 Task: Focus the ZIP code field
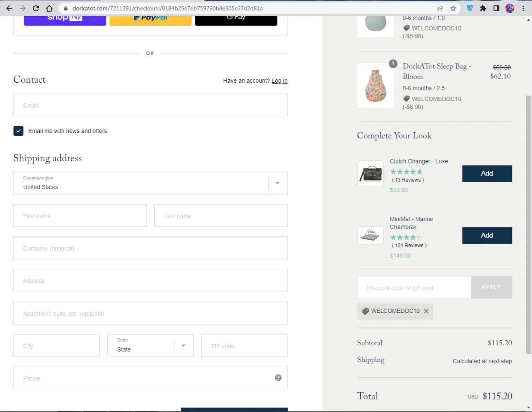coord(244,345)
